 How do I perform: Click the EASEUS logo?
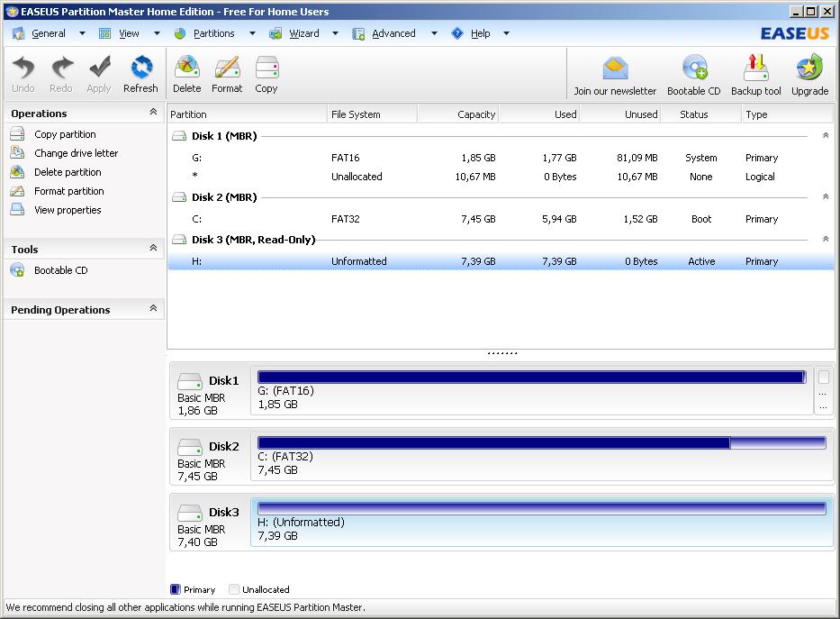795,33
